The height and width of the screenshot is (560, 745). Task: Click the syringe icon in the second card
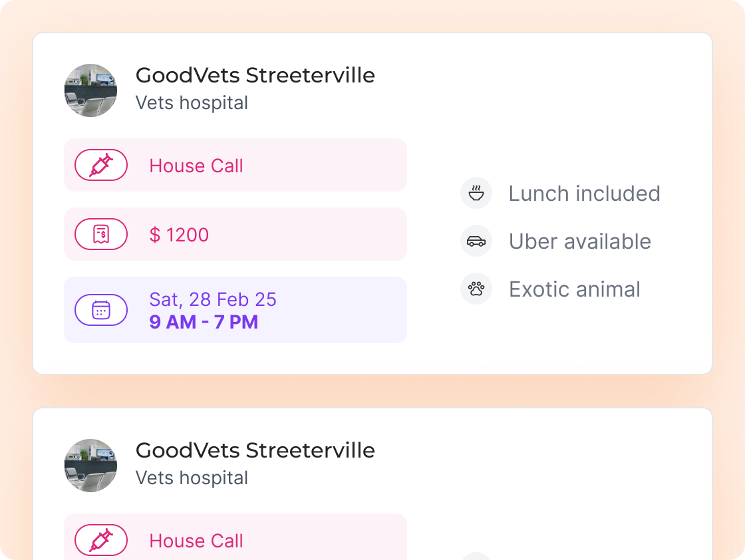[101, 540]
